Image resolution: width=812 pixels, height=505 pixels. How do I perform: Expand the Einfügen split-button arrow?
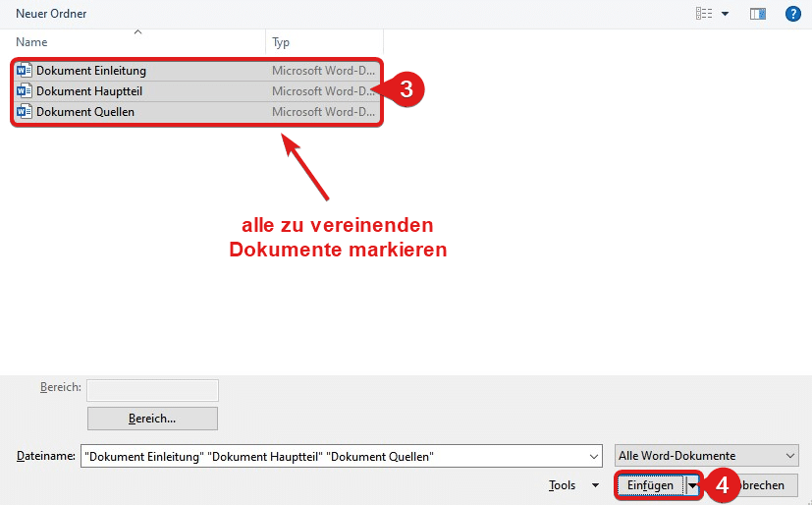(692, 485)
